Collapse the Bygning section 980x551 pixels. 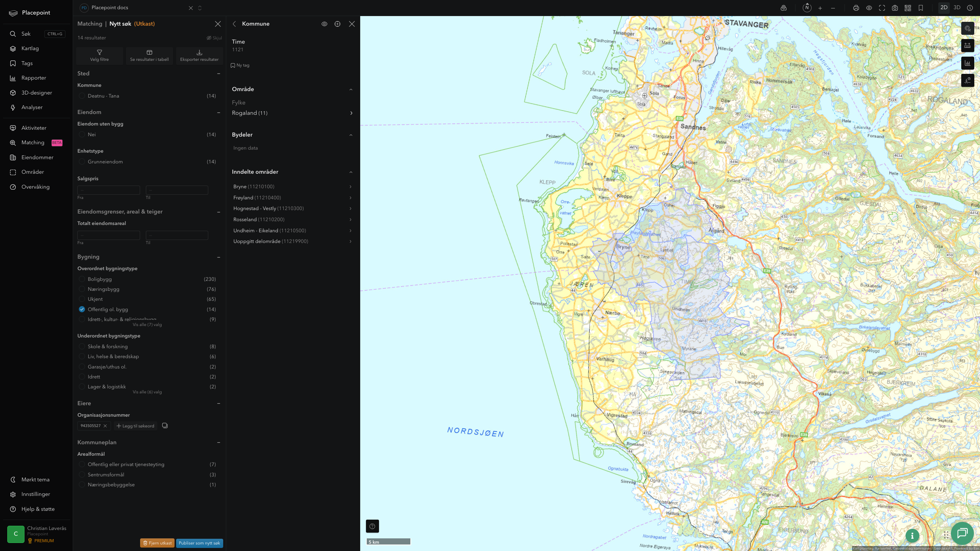point(219,257)
